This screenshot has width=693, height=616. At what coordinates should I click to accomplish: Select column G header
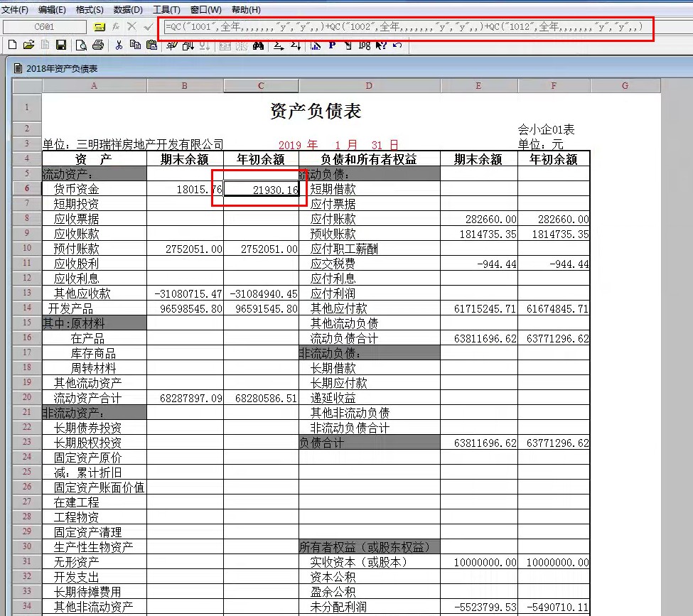click(x=625, y=86)
